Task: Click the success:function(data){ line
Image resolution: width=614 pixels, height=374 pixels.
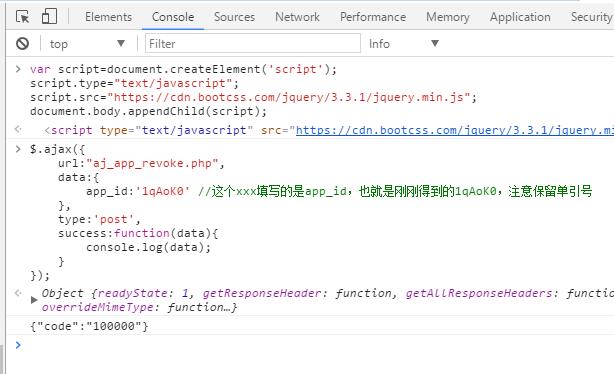Action: tap(138, 233)
